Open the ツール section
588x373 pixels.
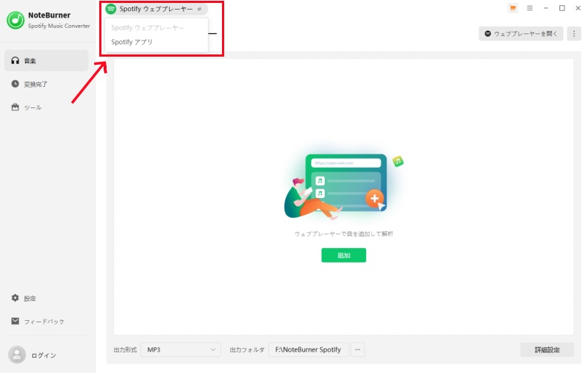point(46,107)
